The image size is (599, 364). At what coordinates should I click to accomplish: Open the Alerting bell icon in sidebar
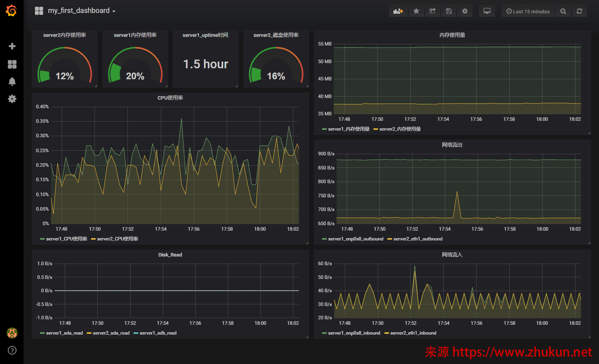pyautogui.click(x=12, y=82)
